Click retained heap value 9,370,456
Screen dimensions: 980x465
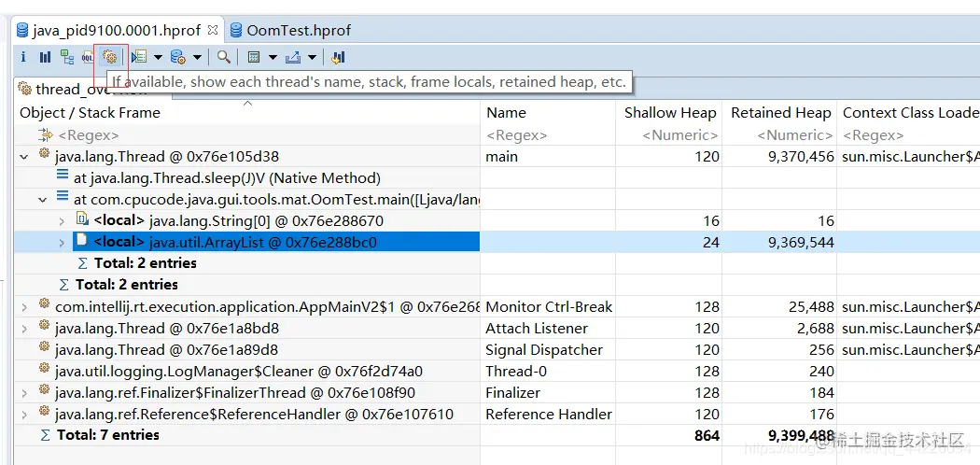coord(801,156)
